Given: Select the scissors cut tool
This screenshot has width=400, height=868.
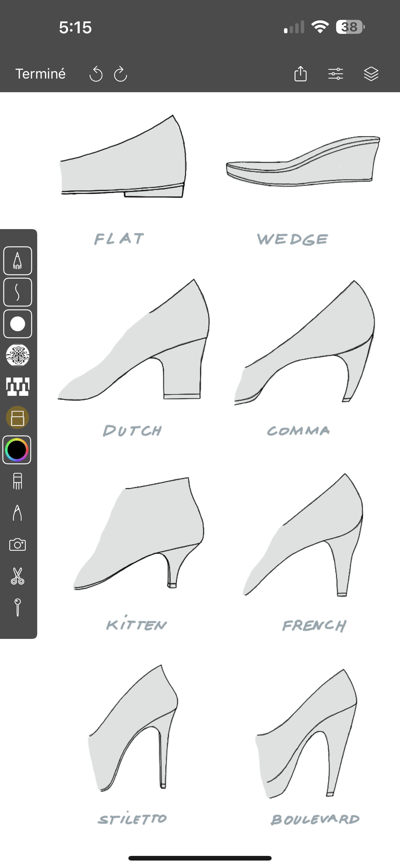Looking at the screenshot, I should [17, 576].
